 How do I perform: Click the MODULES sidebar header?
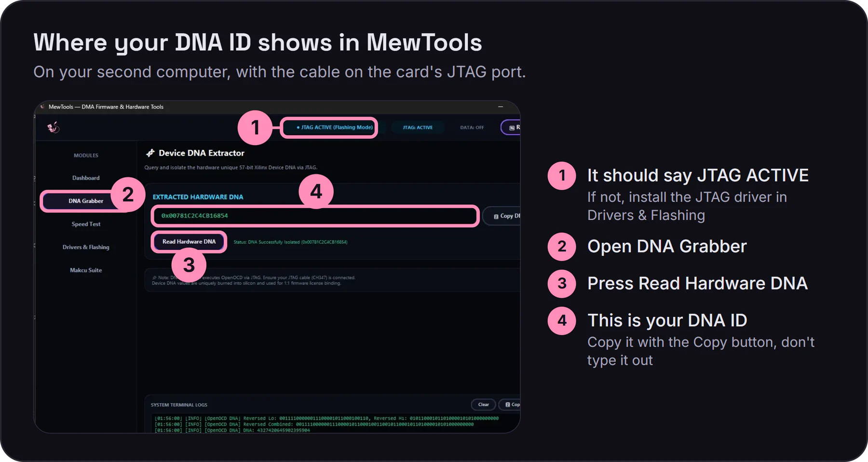coord(86,155)
